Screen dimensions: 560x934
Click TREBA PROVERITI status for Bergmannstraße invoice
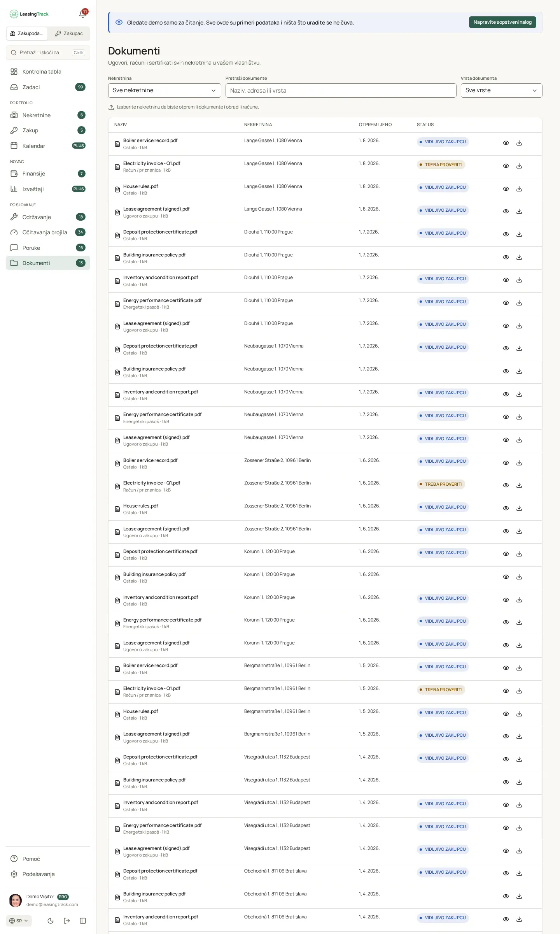441,690
